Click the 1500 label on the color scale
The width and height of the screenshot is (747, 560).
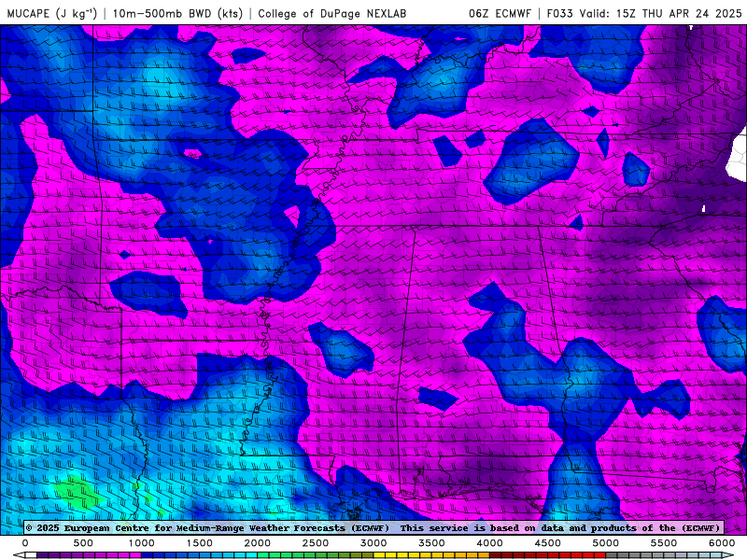point(200,543)
